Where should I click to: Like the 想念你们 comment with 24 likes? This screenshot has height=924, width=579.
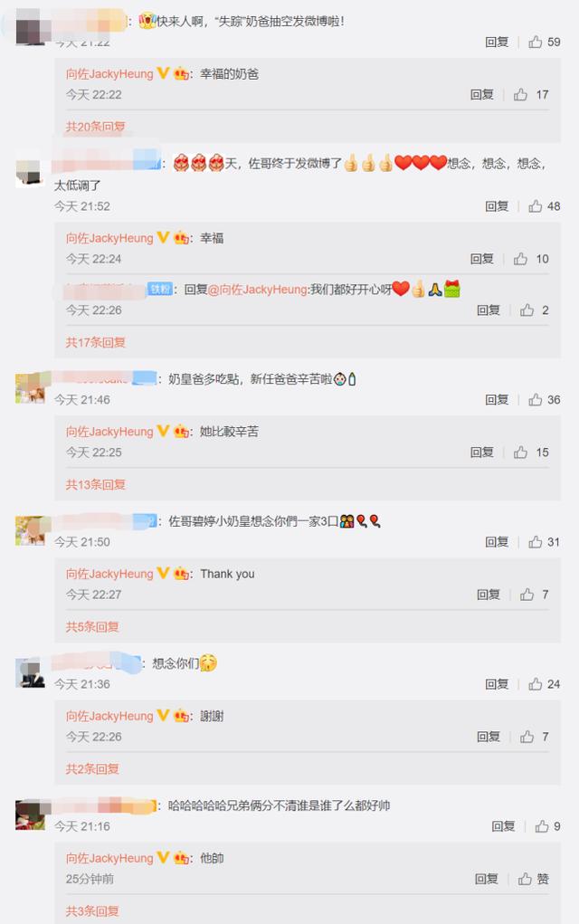tap(536, 684)
